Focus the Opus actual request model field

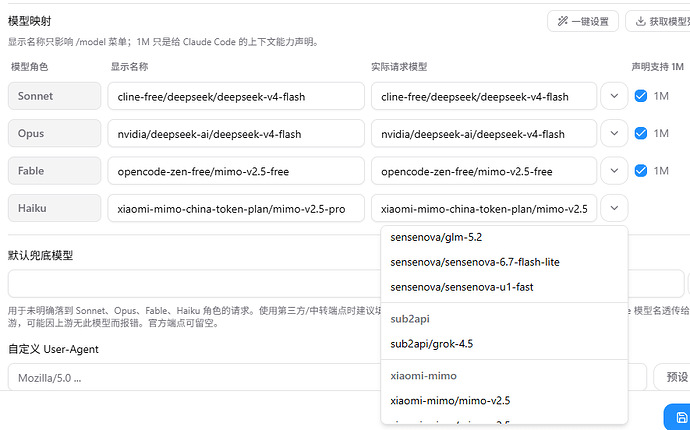click(x=484, y=133)
